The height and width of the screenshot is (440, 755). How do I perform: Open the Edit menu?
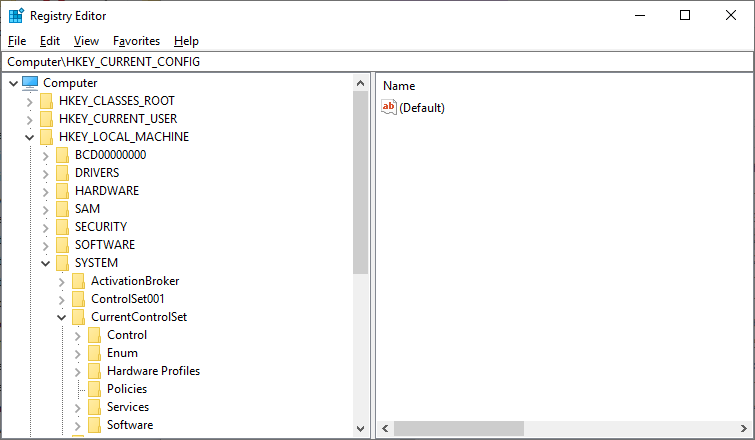pyautogui.click(x=50, y=41)
